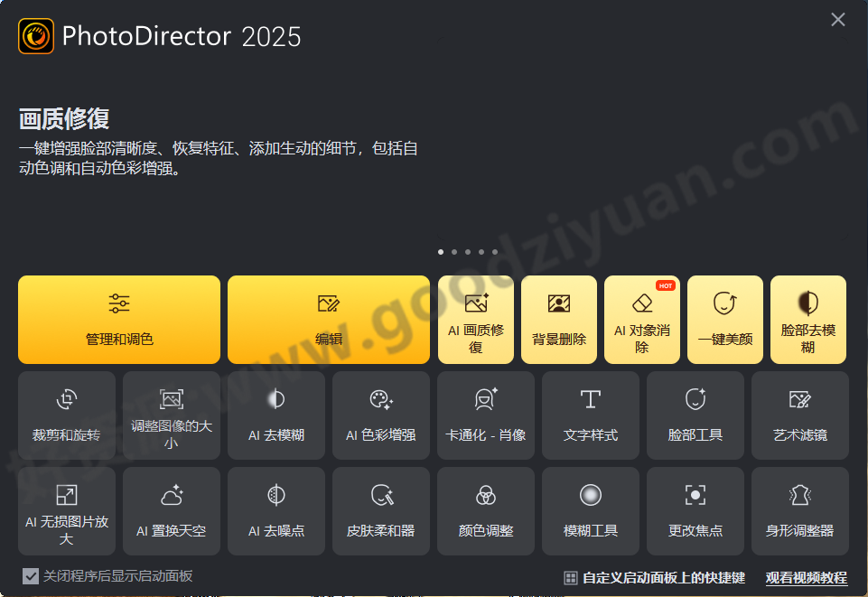Viewport: 868px width, 597px height.
Task: Select the 艺术滤镜 tool
Action: pos(799,415)
